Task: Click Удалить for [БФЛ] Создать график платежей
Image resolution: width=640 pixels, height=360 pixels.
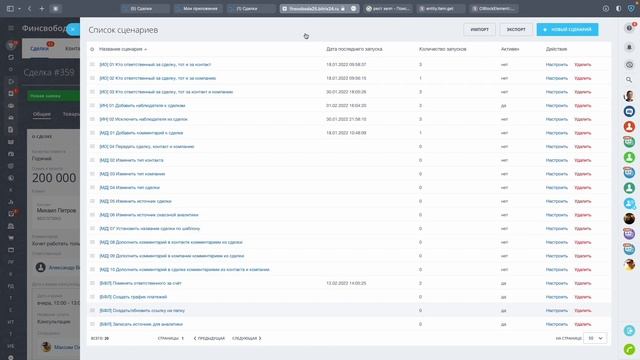Action: pos(583,297)
